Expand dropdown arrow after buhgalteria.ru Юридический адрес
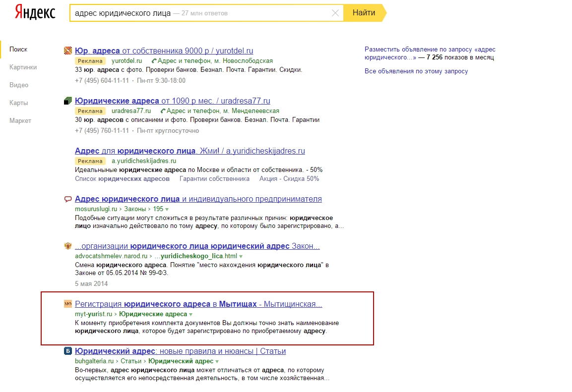This screenshot has height=392, width=572. coord(217,361)
